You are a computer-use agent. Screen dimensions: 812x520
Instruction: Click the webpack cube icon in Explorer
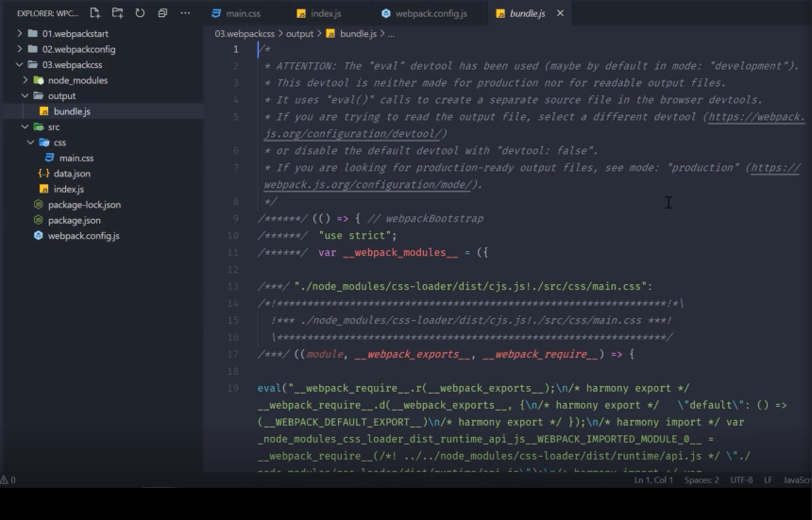click(39, 235)
